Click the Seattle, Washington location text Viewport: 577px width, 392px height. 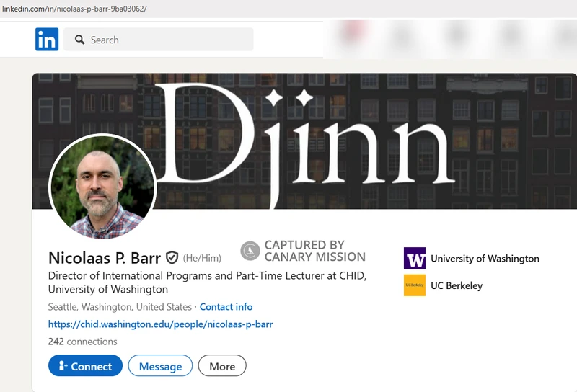pos(120,307)
